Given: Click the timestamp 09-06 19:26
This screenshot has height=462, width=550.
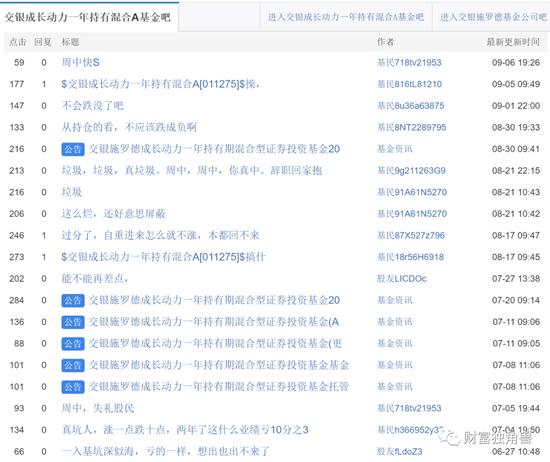Looking at the screenshot, I should point(516,63).
